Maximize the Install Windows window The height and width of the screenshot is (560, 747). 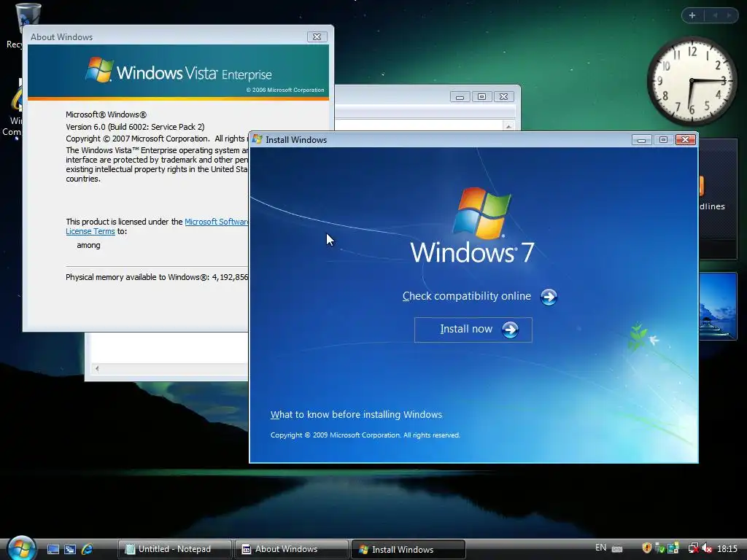tap(663, 139)
